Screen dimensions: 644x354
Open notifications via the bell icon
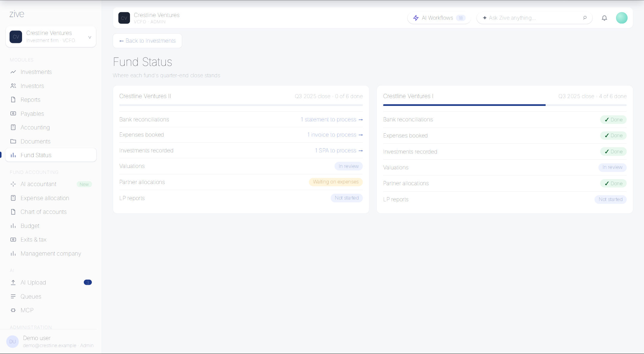coord(604,18)
